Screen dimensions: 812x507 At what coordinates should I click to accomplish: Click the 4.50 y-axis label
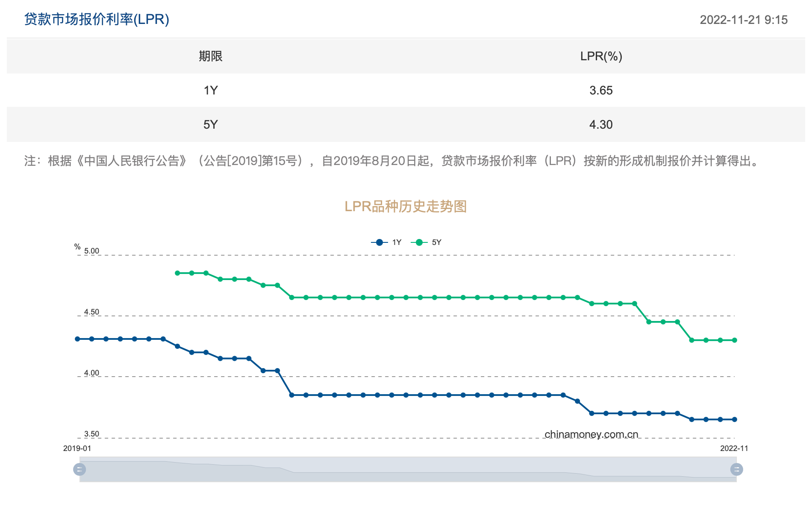[x=91, y=312]
